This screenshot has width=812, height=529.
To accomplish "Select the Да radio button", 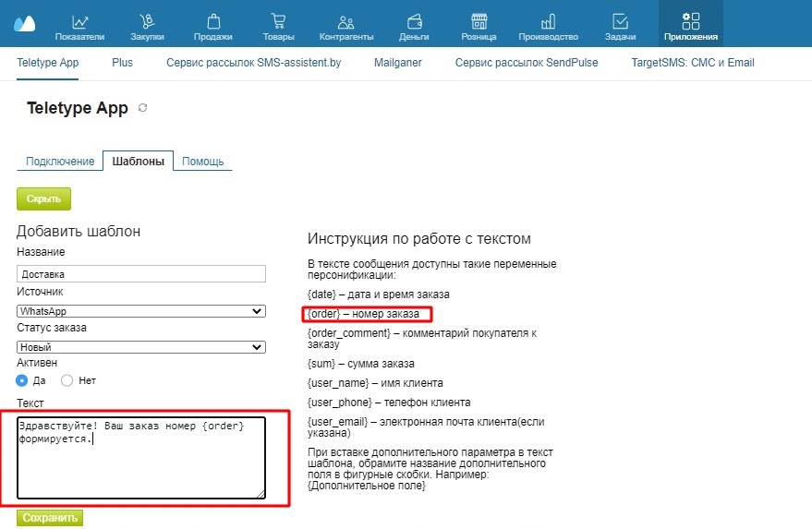I will pos(22,380).
